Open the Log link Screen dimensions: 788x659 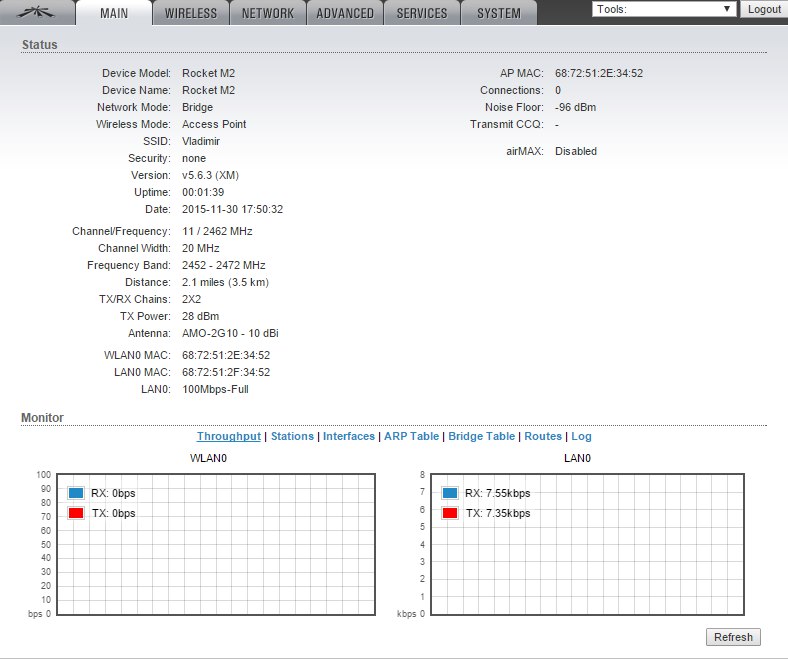click(581, 436)
